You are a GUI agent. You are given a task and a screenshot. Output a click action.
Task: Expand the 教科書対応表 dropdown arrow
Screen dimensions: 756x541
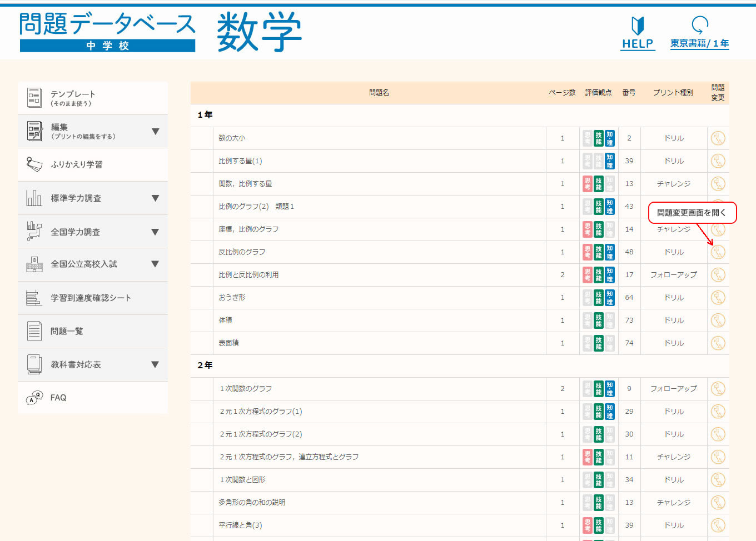[156, 364]
